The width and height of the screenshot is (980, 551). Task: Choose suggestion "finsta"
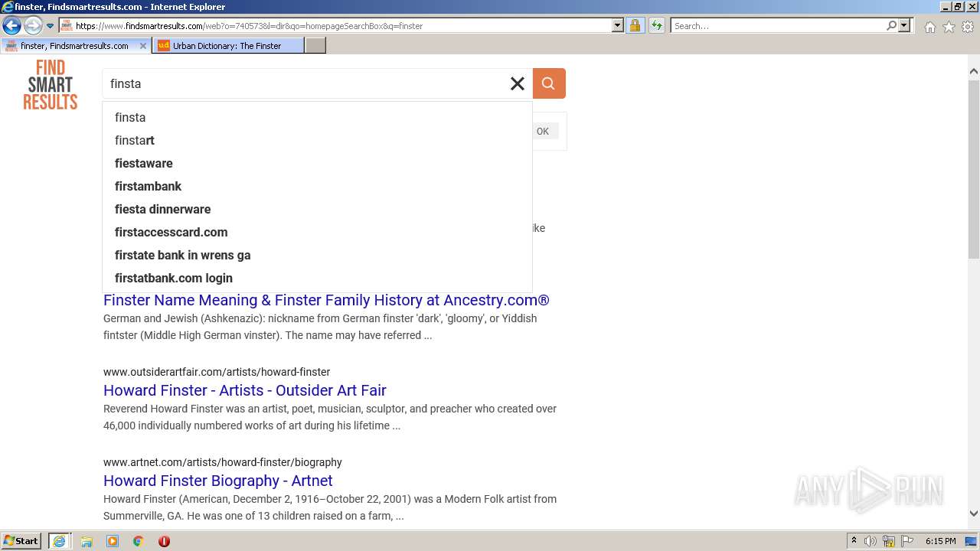click(x=317, y=117)
